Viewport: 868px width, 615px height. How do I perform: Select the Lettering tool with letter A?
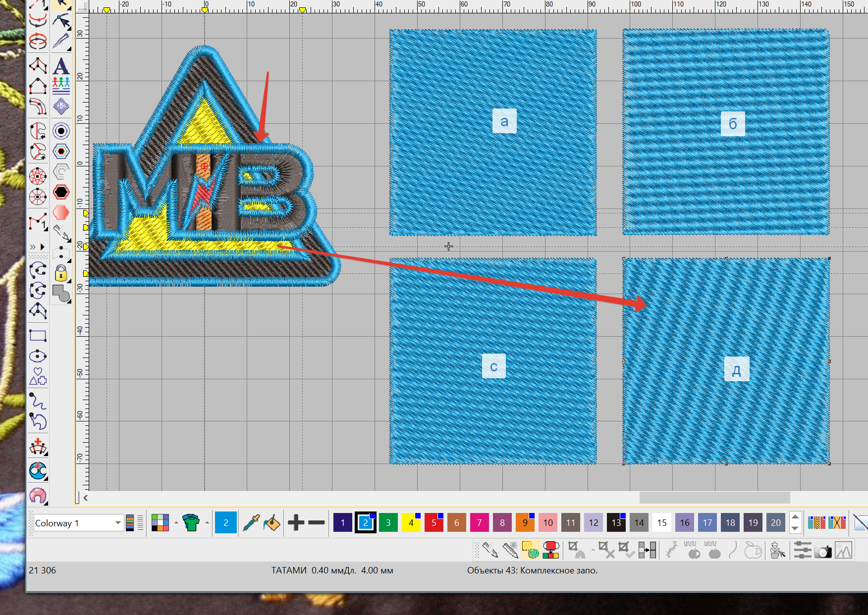click(x=61, y=66)
